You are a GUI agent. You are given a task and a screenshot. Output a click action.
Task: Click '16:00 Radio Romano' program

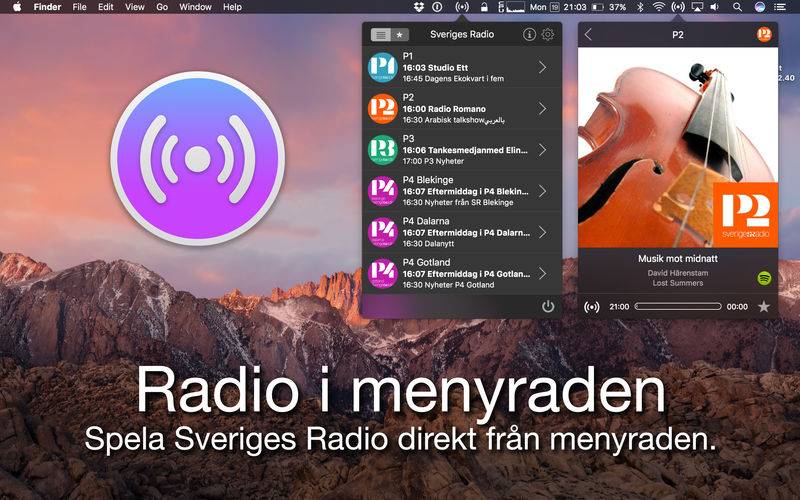pyautogui.click(x=444, y=109)
